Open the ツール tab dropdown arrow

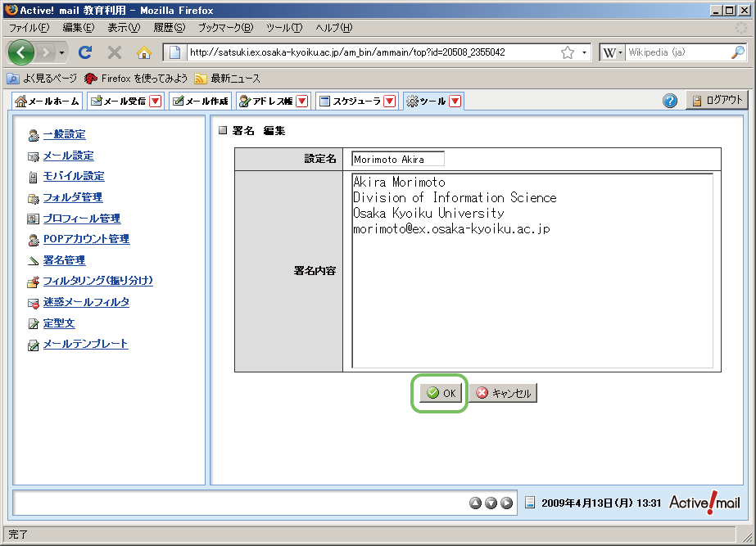tap(455, 102)
